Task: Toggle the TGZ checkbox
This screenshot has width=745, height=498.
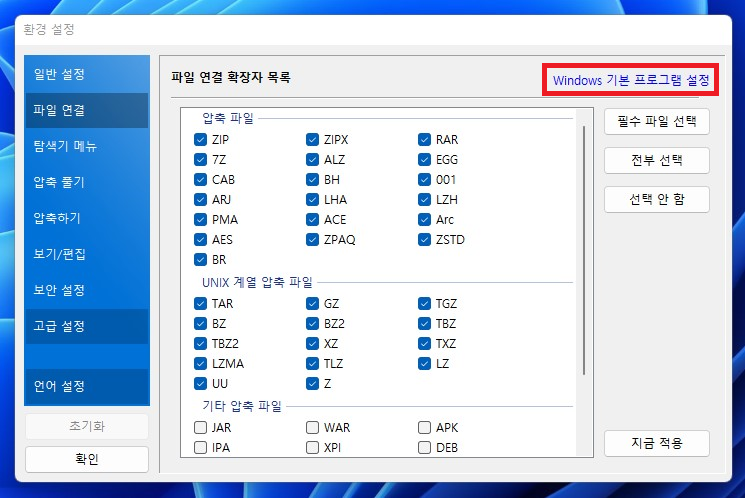Action: 424,304
